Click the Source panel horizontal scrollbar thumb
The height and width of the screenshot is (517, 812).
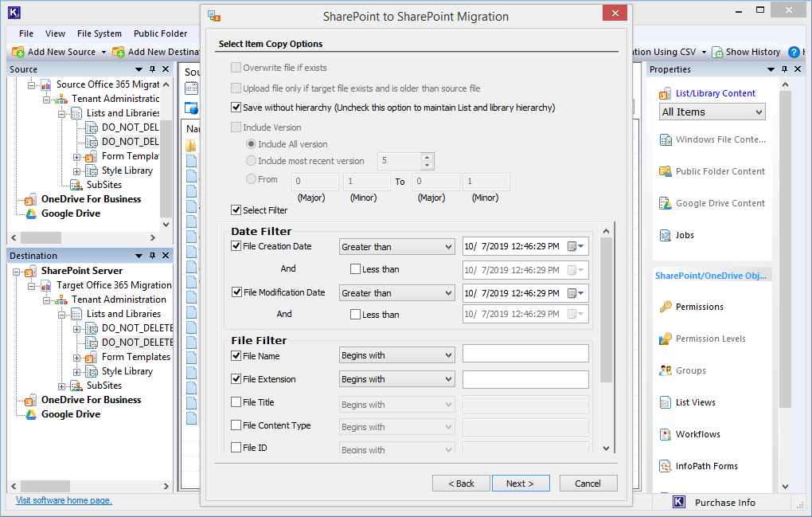41,237
